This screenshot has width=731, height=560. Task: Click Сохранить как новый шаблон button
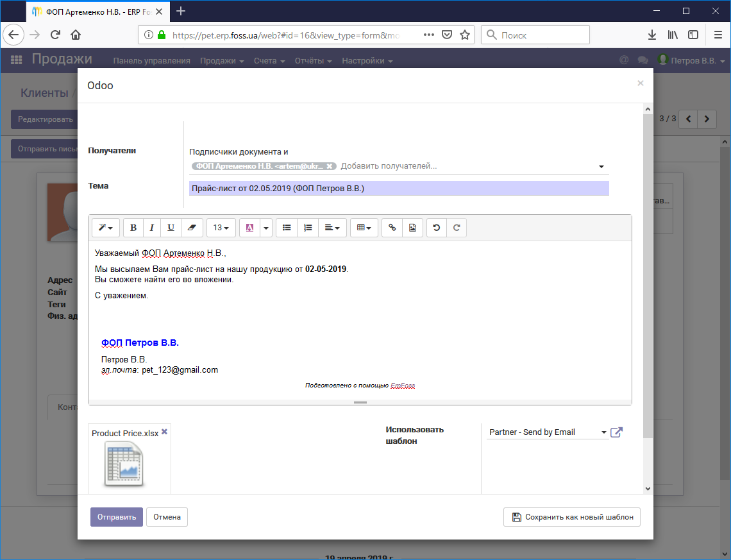572,517
